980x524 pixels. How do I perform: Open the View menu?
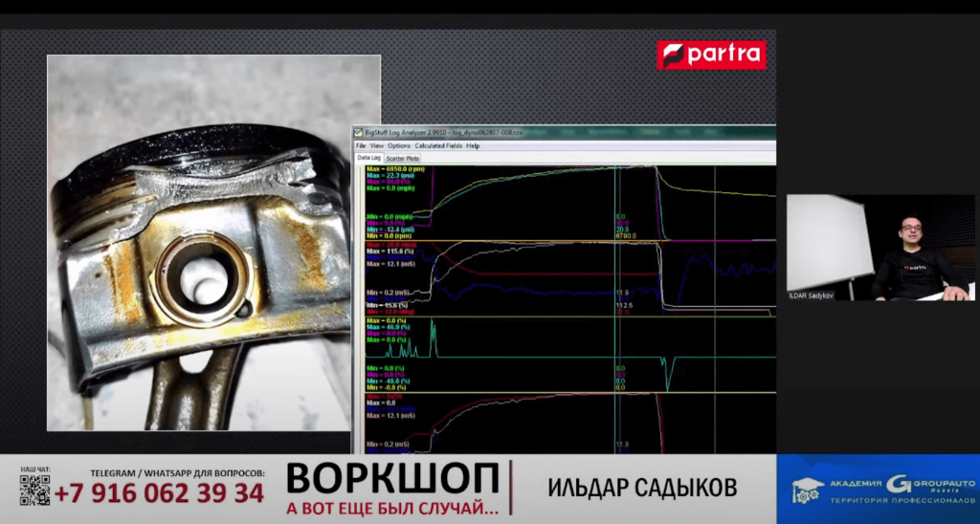point(377,145)
